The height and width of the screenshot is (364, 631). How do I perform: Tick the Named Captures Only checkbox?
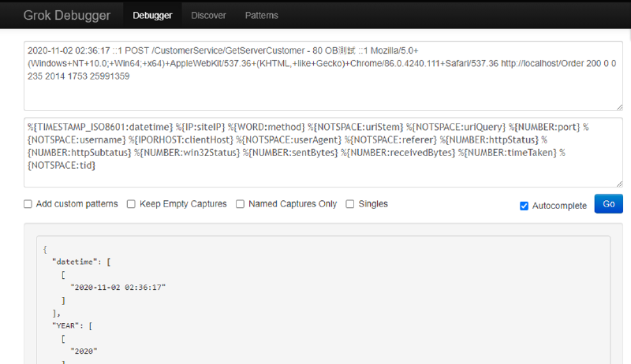click(x=241, y=204)
